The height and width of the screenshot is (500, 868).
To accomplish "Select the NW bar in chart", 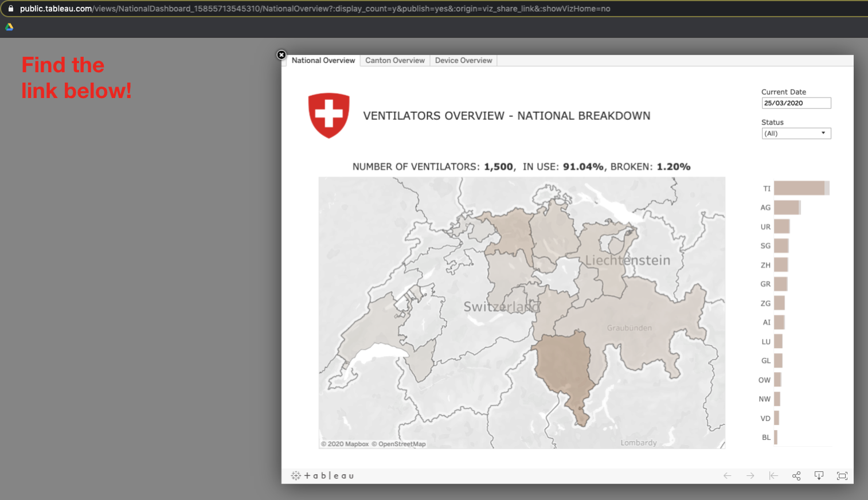I will point(777,399).
